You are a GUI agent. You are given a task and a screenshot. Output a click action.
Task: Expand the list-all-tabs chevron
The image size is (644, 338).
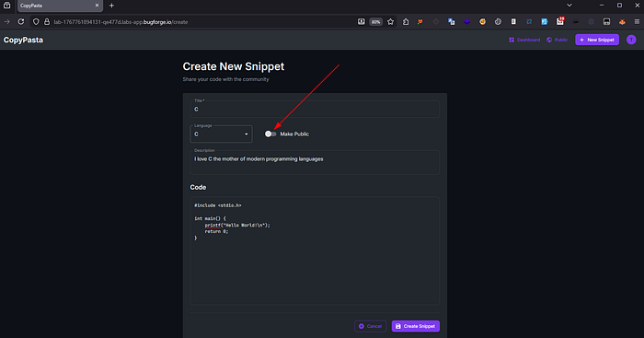click(569, 6)
